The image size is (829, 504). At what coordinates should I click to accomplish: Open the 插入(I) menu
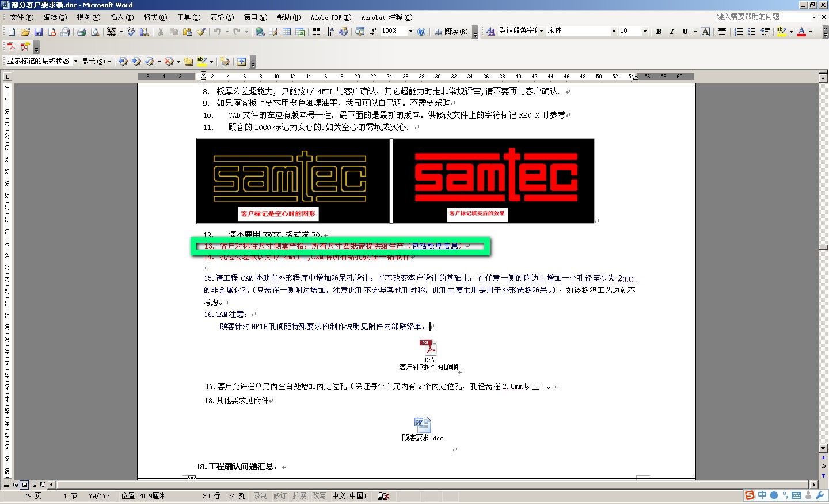(x=122, y=17)
